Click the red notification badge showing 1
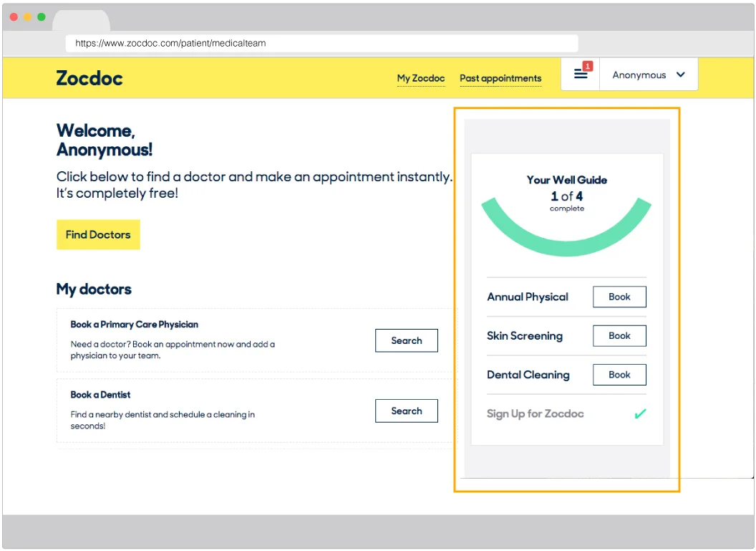This screenshot has height=551, width=756. coord(587,66)
